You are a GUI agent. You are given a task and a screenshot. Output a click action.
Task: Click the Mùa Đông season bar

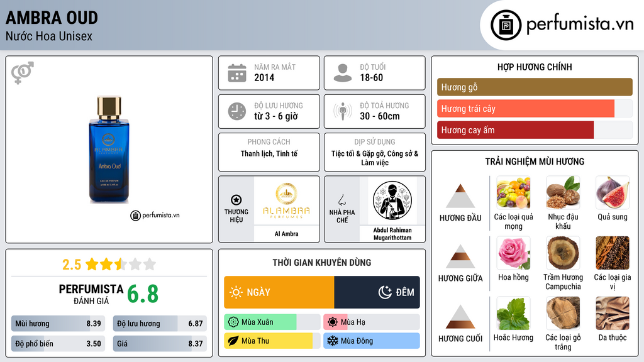click(x=371, y=341)
